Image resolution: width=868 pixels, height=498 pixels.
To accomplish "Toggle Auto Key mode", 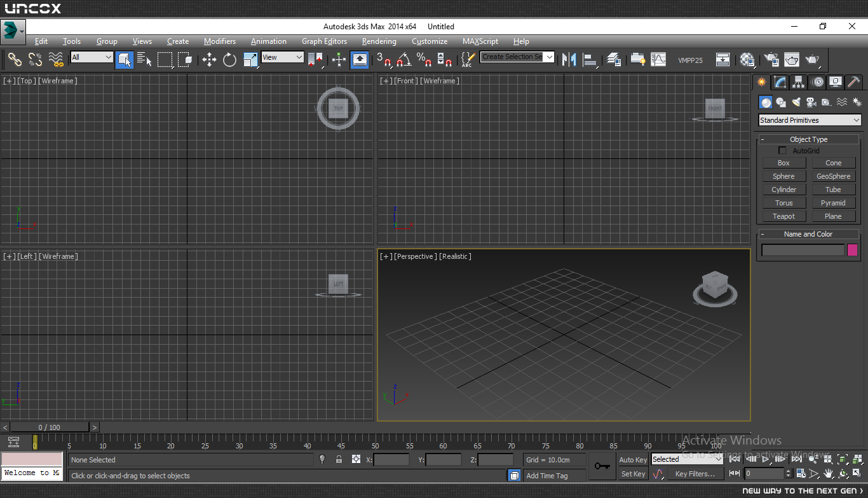I will [633, 460].
